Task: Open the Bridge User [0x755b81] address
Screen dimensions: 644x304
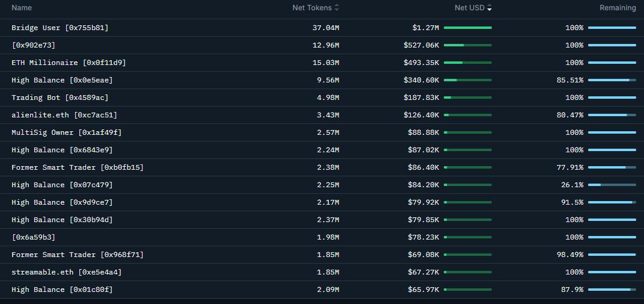Action: pyautogui.click(x=60, y=28)
